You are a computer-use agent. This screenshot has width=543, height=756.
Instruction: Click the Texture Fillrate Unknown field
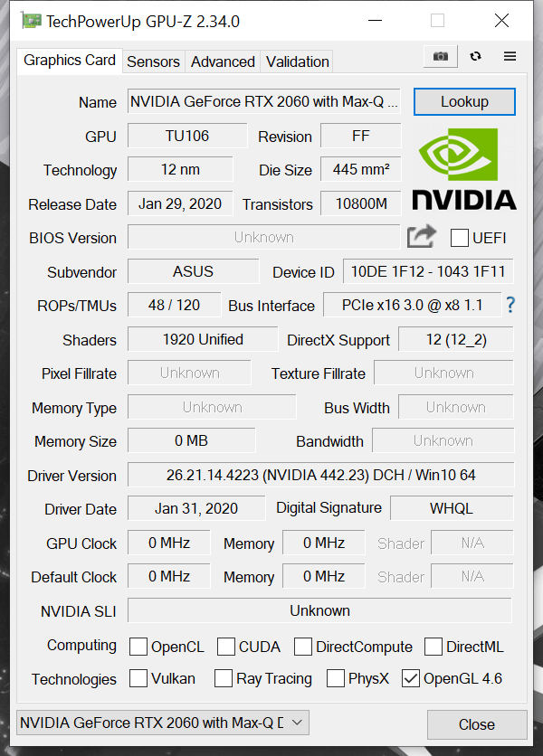443,373
